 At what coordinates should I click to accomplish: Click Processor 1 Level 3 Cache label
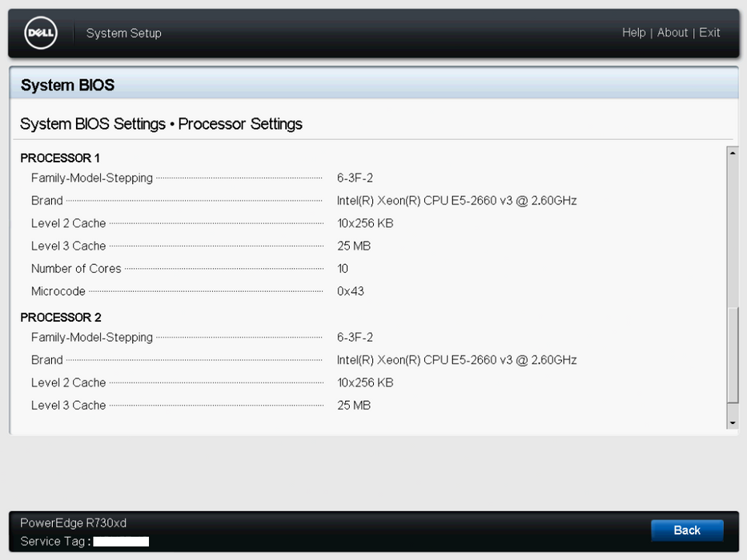[69, 246]
